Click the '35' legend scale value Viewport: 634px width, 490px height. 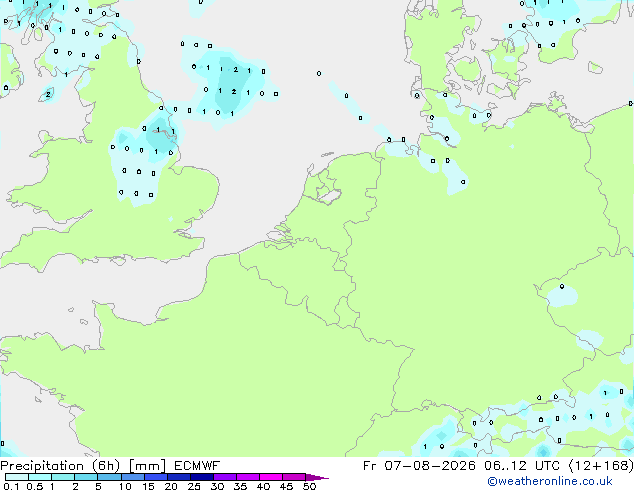pos(240,486)
